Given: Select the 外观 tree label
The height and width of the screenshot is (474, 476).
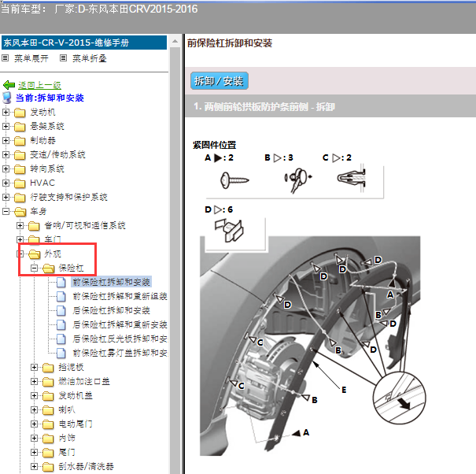Looking at the screenshot, I should (x=53, y=254).
